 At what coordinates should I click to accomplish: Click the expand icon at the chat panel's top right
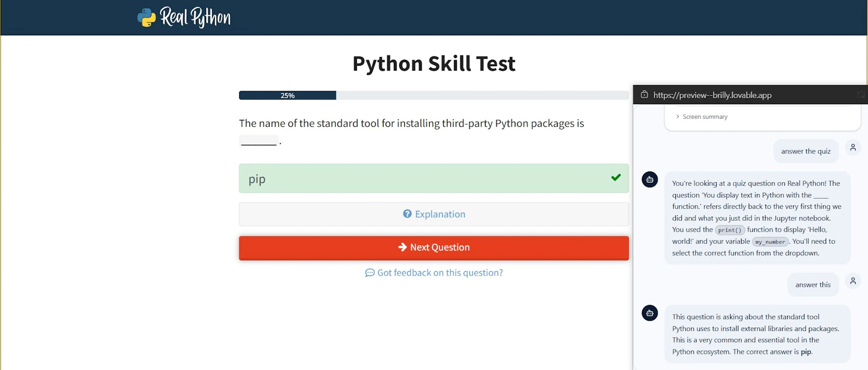click(x=861, y=95)
